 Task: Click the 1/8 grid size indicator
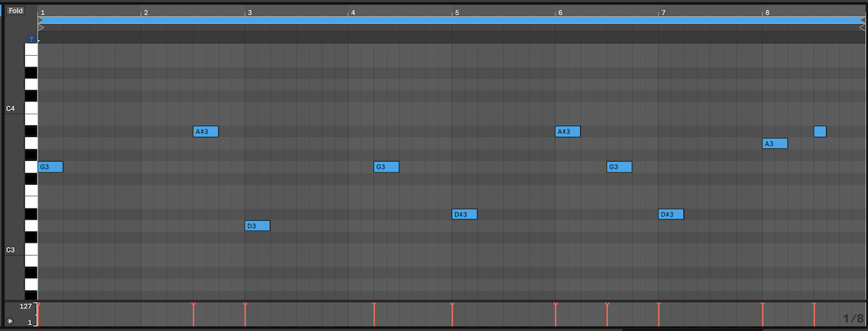coord(853,318)
